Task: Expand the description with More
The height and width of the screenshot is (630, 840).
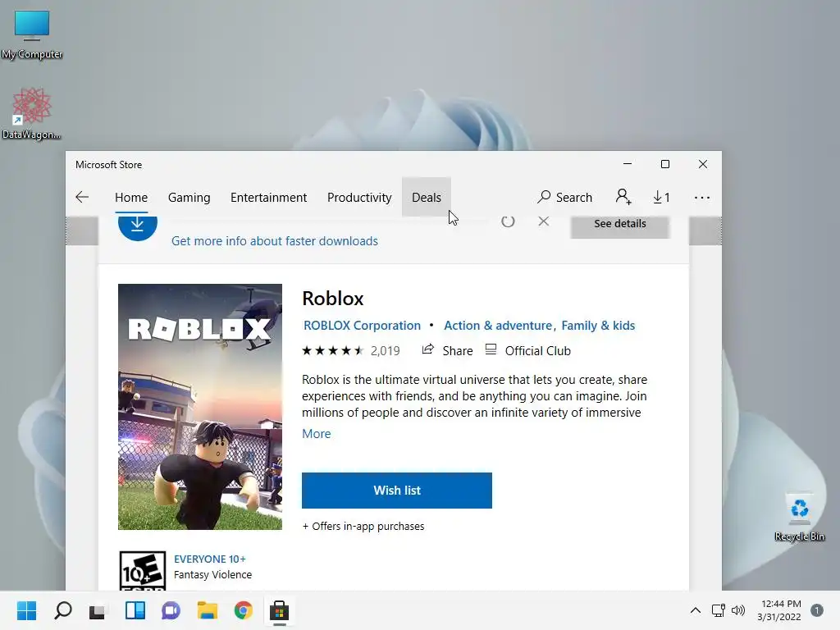Action: pos(316,433)
